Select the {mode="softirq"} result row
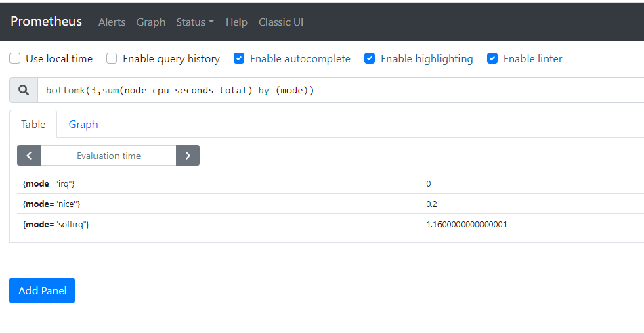 pos(330,224)
